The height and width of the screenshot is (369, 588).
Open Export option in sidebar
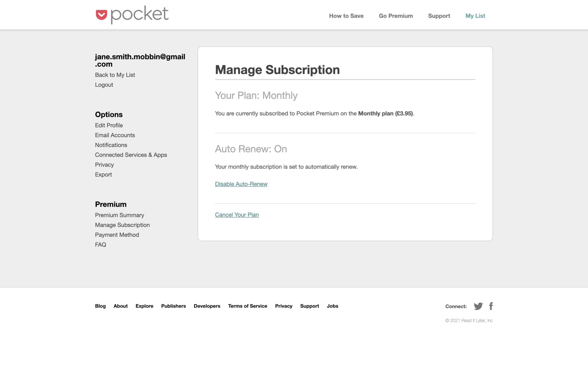[103, 175]
